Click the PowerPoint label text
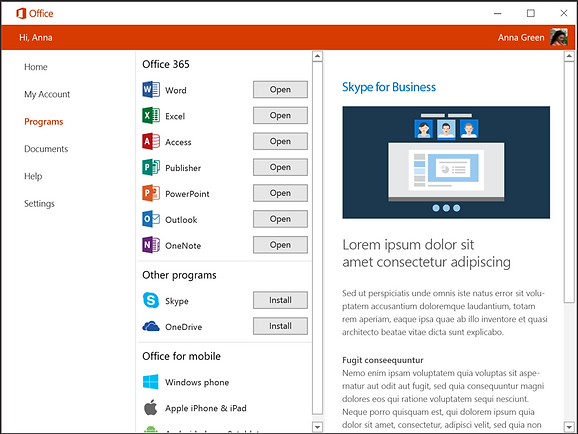The width and height of the screenshot is (578, 434). point(187,194)
